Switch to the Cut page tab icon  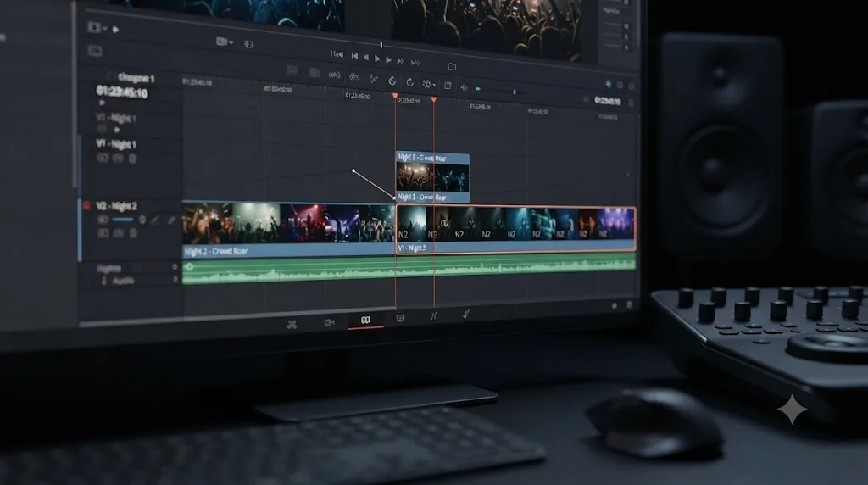(x=292, y=325)
